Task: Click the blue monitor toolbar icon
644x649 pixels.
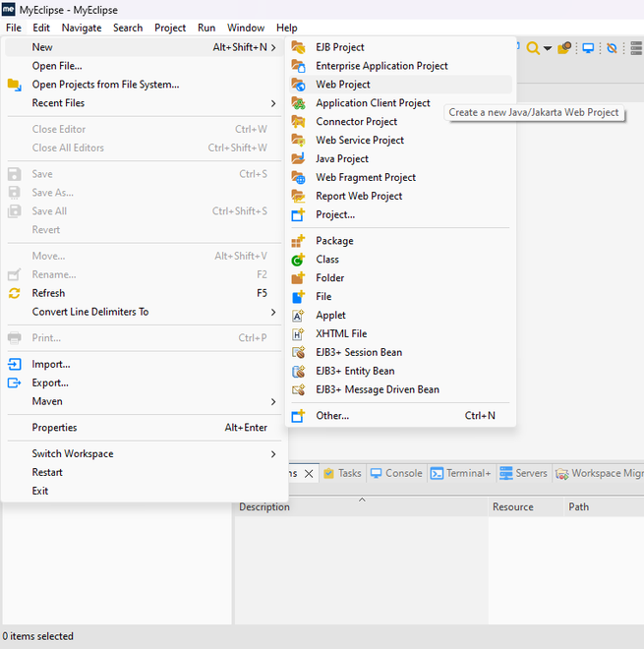Action: 588,48
